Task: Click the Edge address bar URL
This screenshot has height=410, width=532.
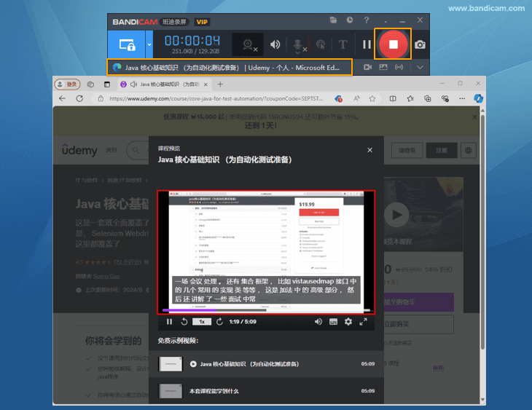Action: 216,98
